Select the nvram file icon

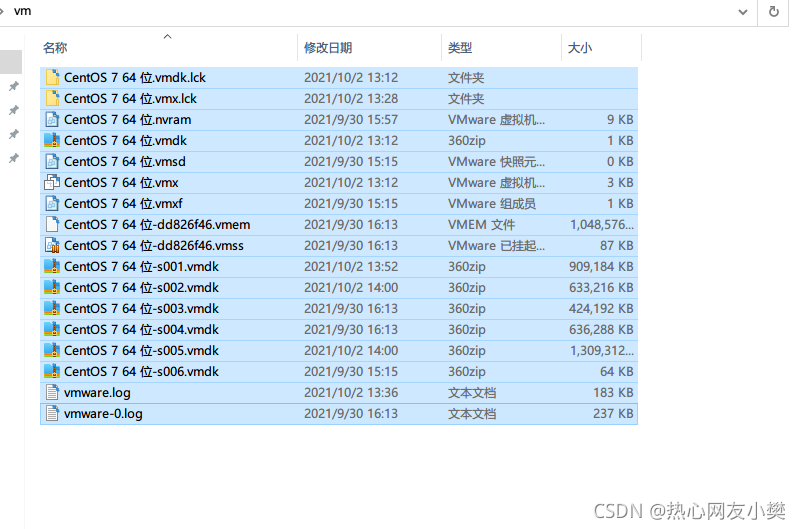52,119
